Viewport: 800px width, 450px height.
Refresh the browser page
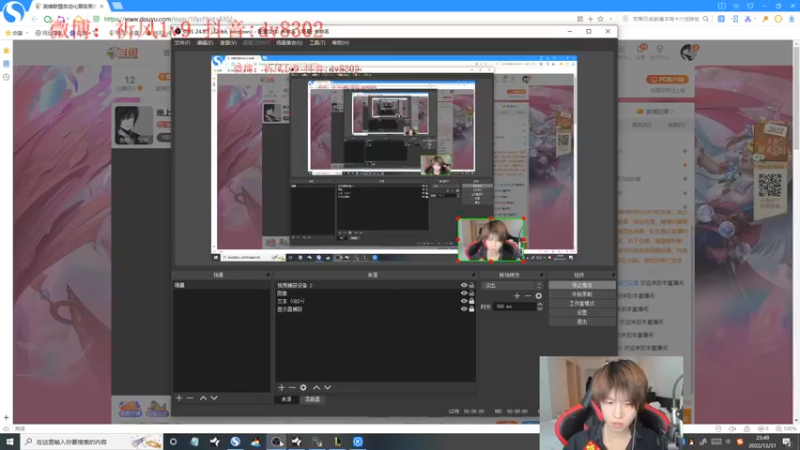48,19
